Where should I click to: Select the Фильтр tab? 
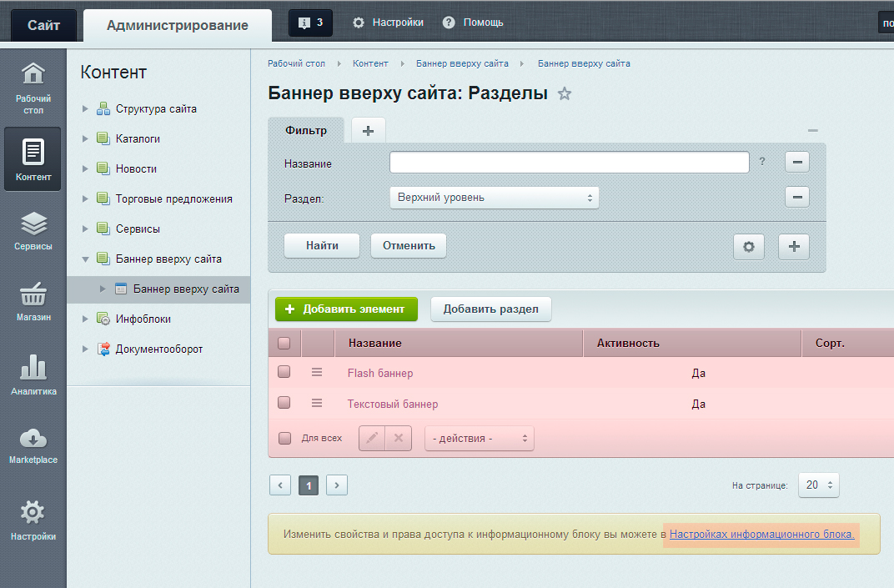click(x=306, y=131)
